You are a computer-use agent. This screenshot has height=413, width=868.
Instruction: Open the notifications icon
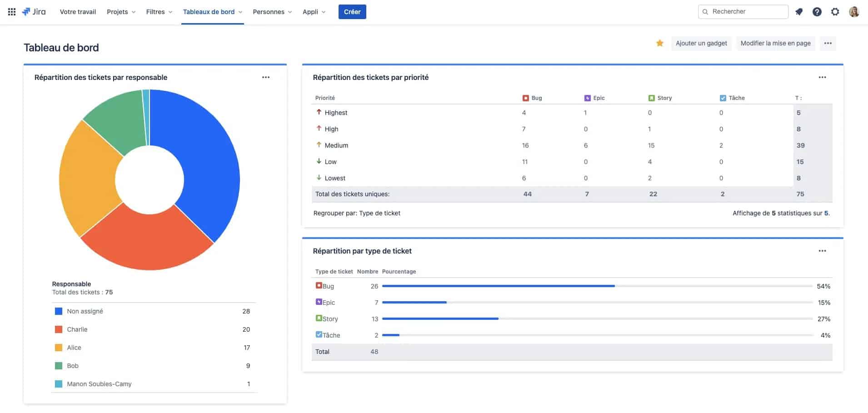(799, 12)
